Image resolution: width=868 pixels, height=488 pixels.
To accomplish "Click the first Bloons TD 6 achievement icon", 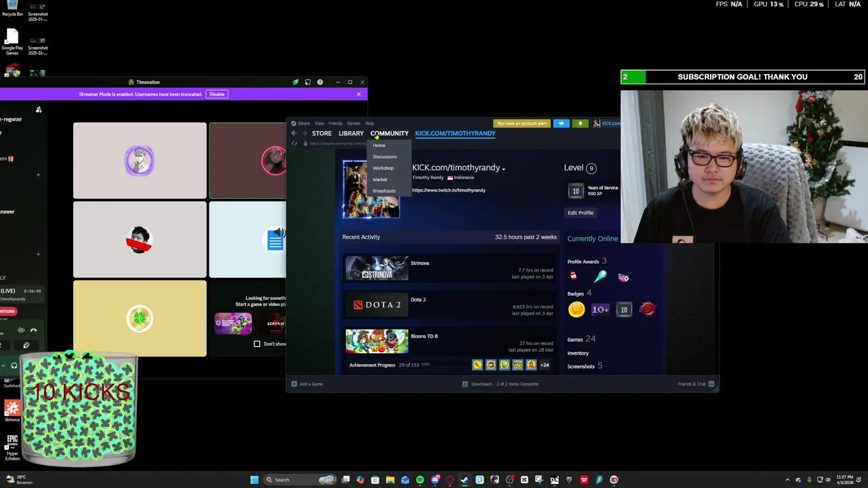I will tap(477, 365).
